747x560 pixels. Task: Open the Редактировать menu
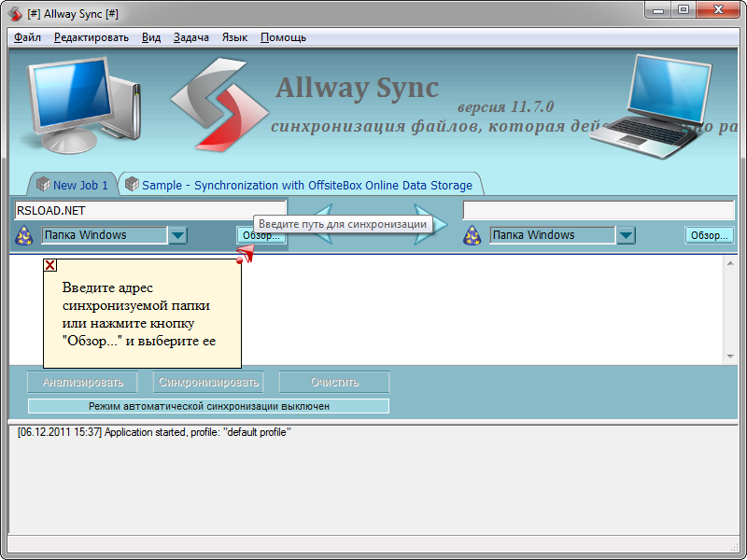click(91, 37)
